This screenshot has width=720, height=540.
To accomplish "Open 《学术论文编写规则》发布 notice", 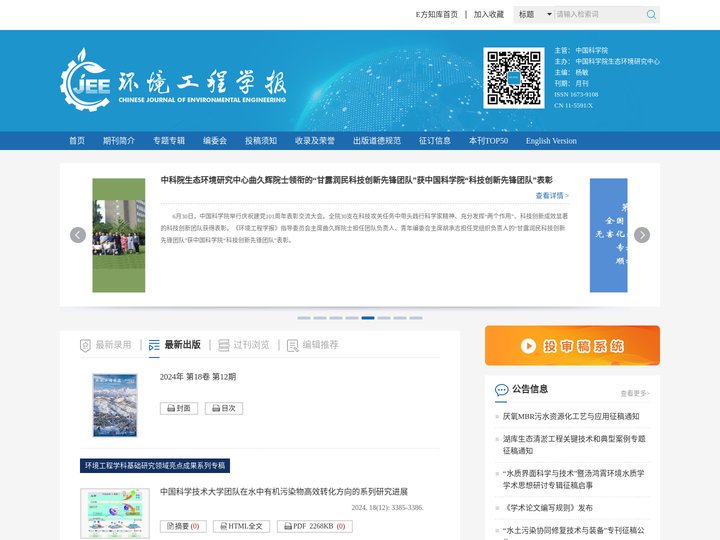I will coord(547,508).
